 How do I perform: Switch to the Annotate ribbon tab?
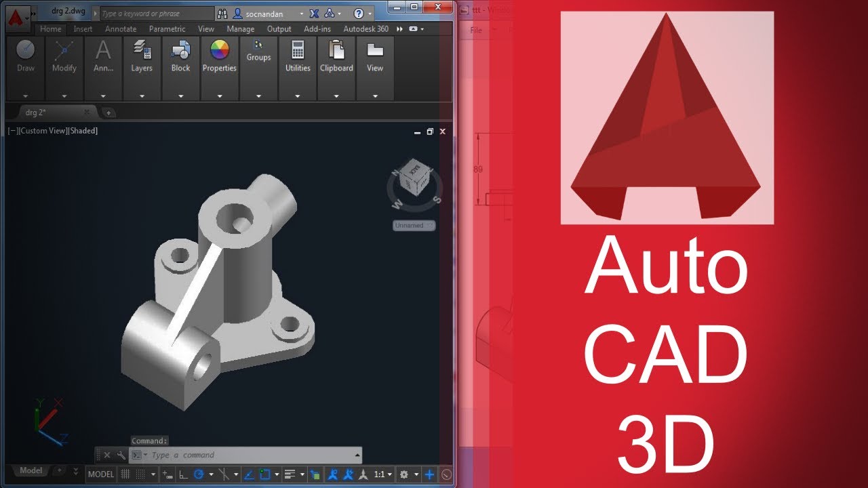click(x=121, y=29)
